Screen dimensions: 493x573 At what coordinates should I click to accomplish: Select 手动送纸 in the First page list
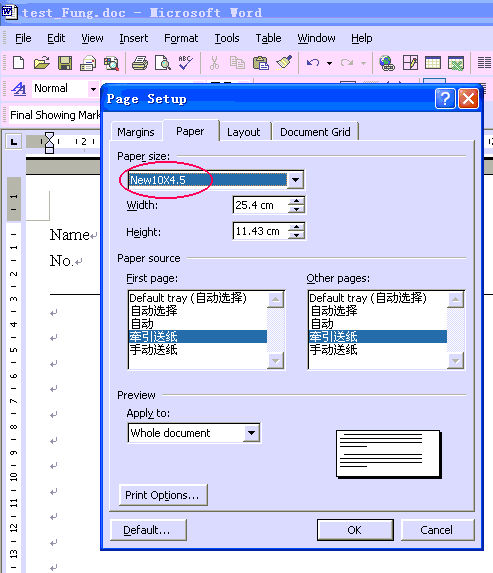coord(154,350)
